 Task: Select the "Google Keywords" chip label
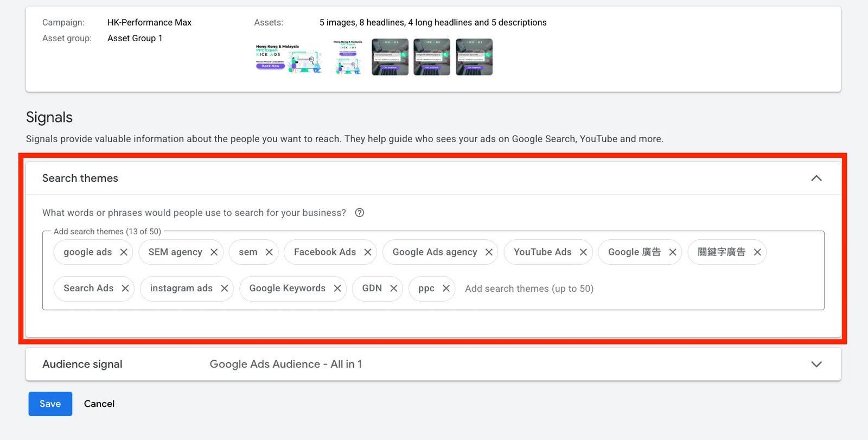tap(288, 289)
